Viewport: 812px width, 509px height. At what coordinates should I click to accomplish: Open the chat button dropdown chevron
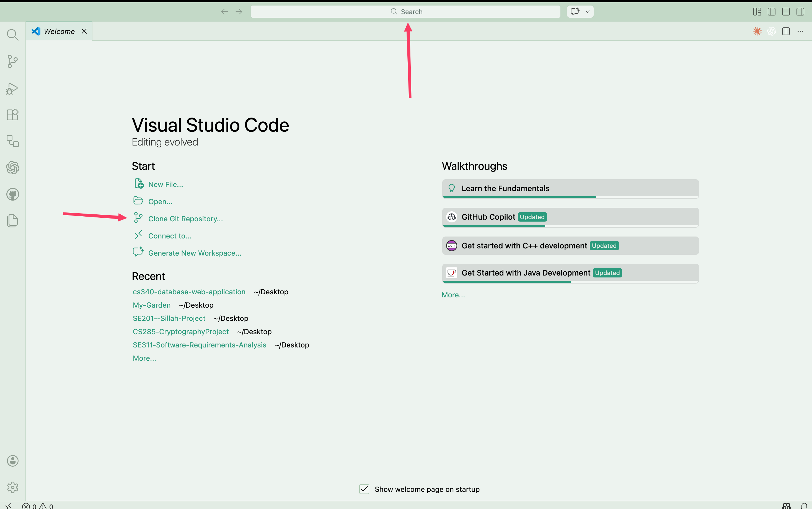[587, 11]
